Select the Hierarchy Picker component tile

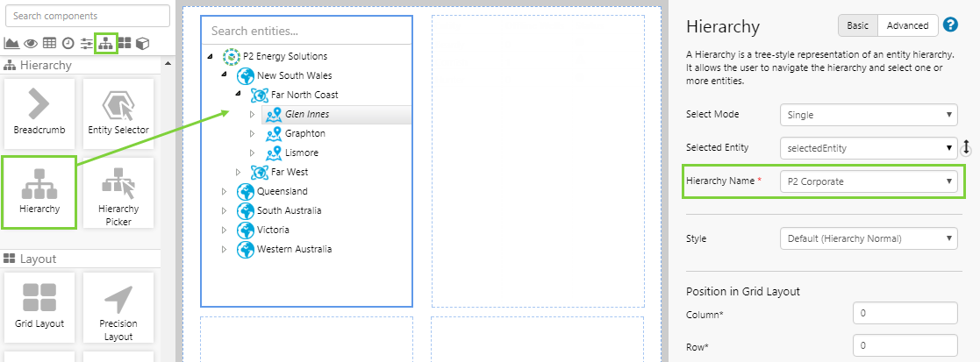(x=118, y=192)
